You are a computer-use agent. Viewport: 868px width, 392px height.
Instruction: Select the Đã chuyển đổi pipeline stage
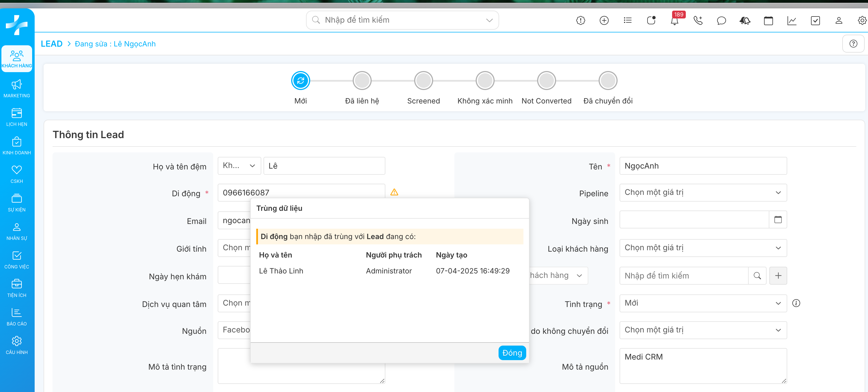(x=608, y=81)
